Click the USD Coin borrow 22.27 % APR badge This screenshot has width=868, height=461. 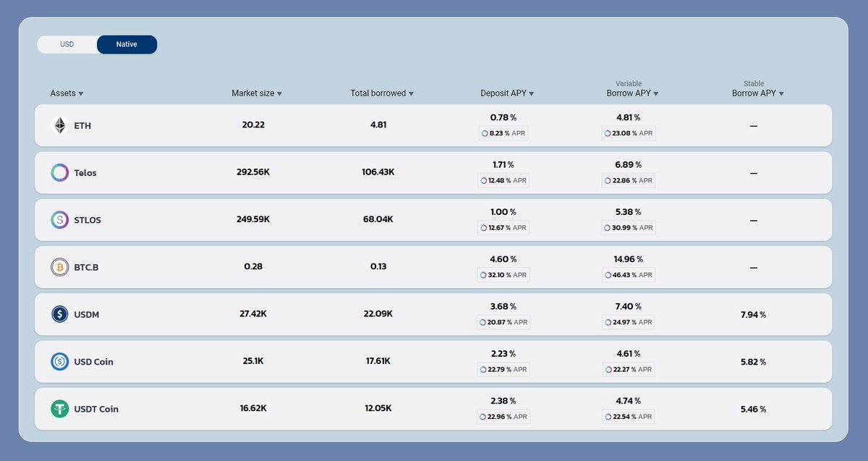[629, 369]
